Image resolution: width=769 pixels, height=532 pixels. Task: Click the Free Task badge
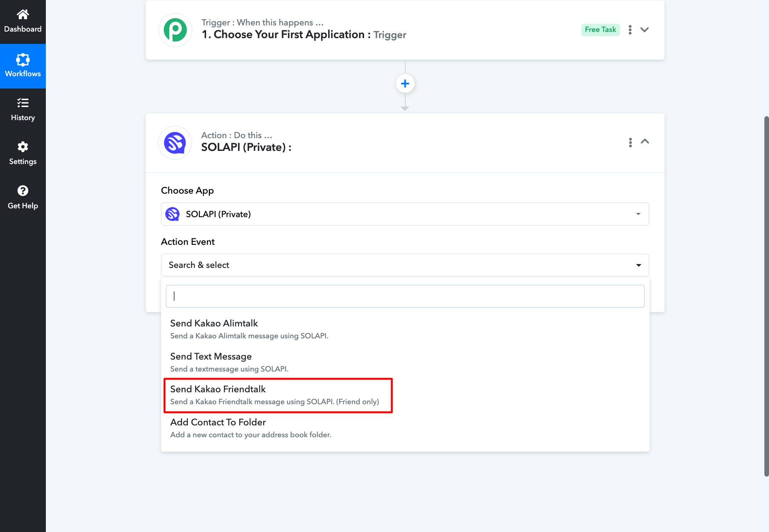(x=600, y=30)
